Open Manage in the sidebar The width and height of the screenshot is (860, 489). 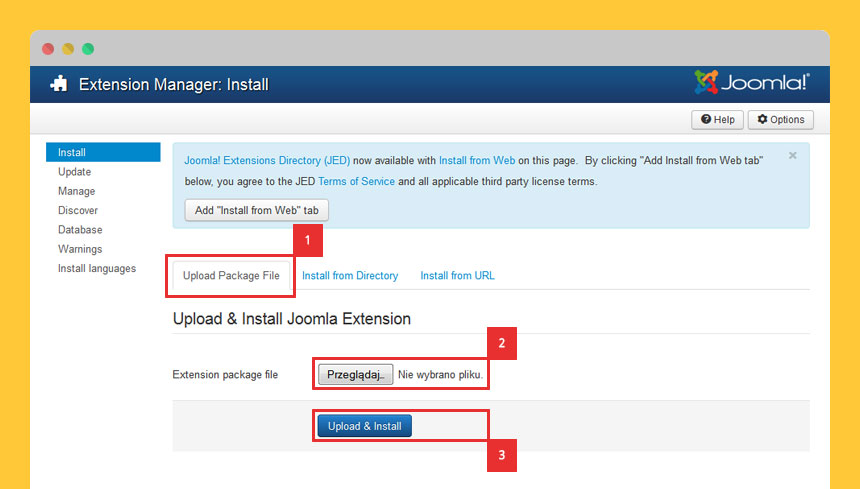[x=76, y=191]
